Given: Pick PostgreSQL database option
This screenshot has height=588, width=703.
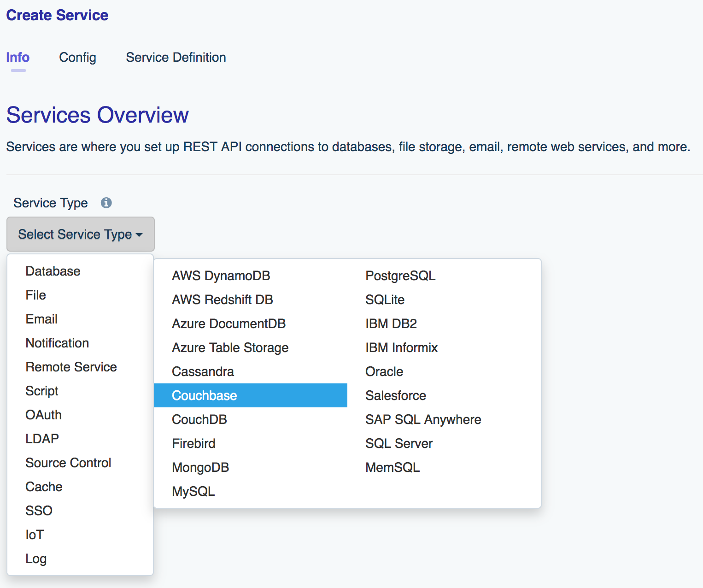Looking at the screenshot, I should (444, 276).
